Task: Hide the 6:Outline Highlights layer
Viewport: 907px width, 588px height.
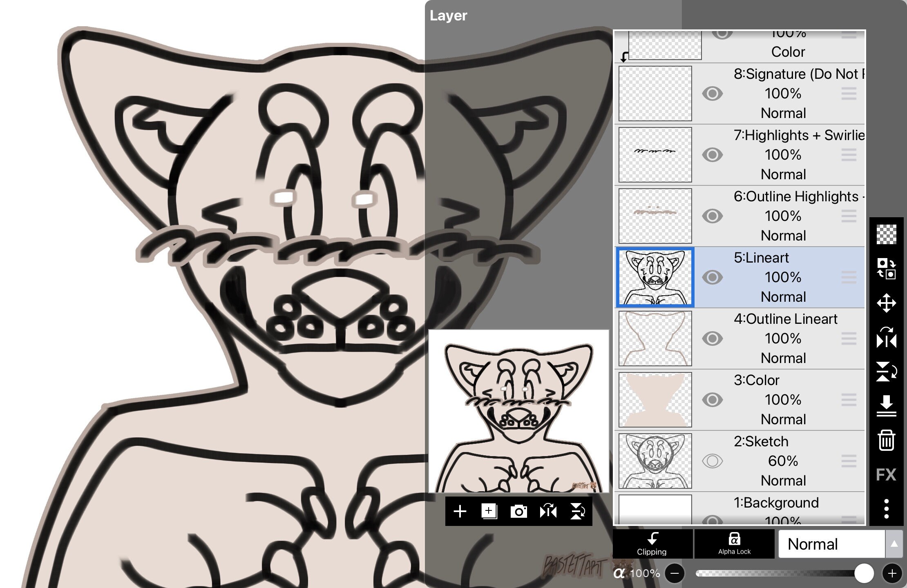Action: [712, 216]
